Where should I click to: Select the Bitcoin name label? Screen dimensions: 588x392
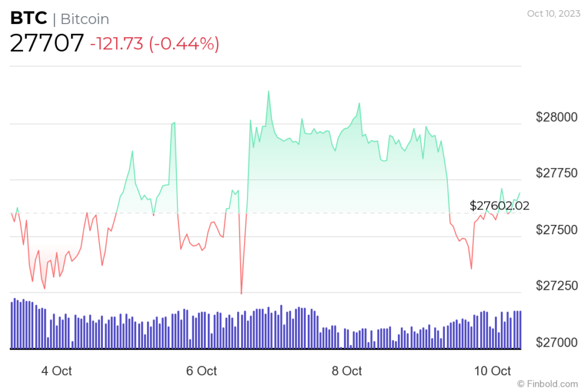(84, 19)
